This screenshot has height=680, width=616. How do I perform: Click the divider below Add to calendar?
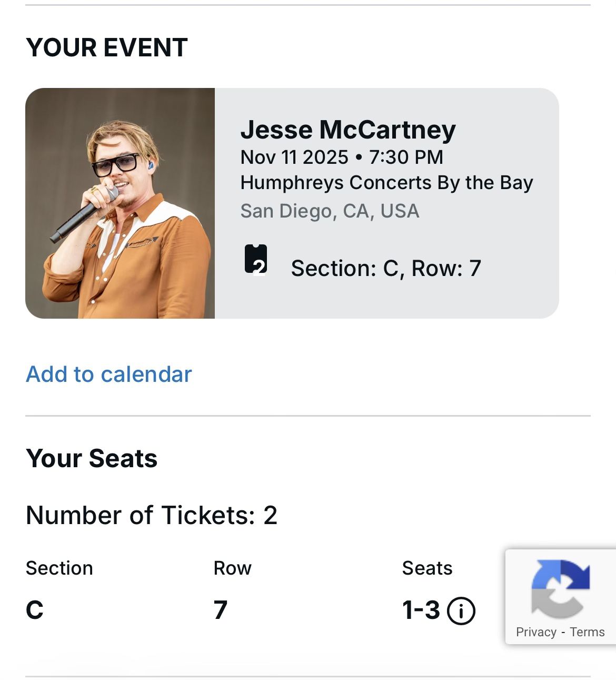pos(308,415)
